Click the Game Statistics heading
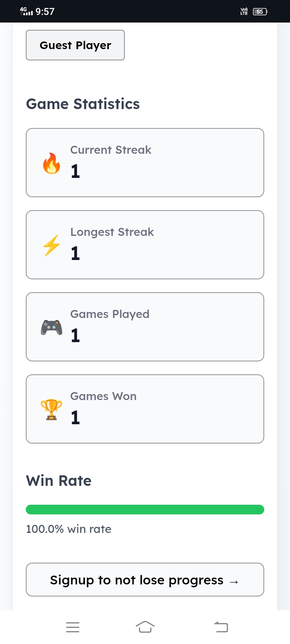Image resolution: width=290 pixels, height=644 pixels. (x=83, y=104)
